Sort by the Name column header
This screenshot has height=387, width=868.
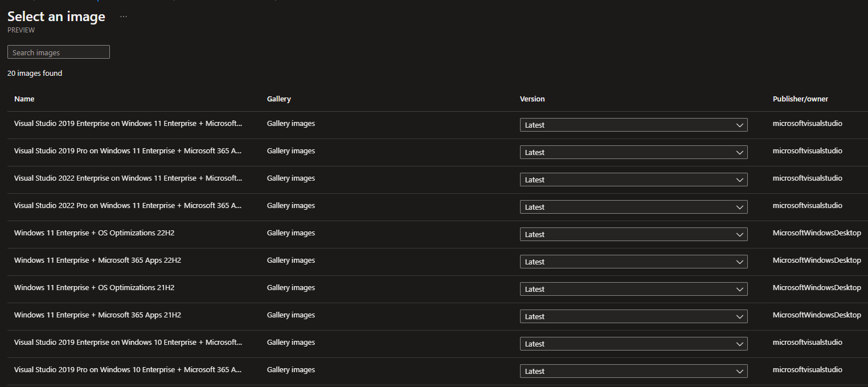click(24, 99)
